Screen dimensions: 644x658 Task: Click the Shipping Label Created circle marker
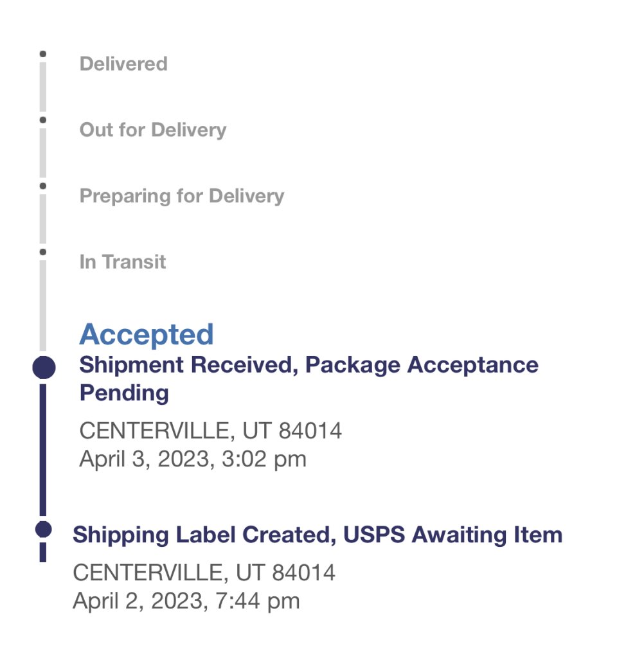[x=43, y=529]
